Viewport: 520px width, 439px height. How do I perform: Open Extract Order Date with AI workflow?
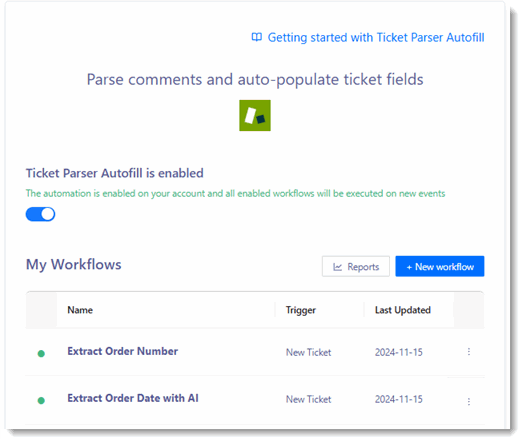(x=133, y=398)
